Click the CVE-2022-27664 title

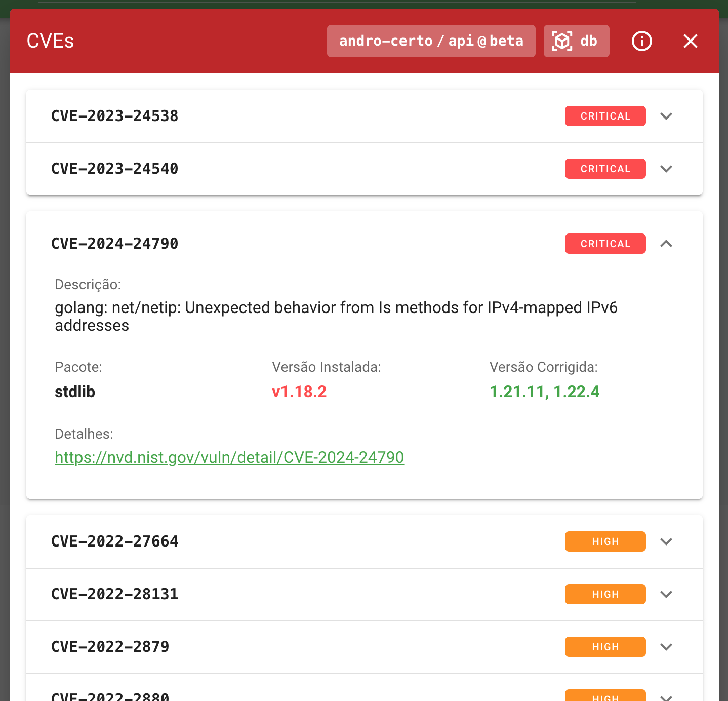pos(115,541)
